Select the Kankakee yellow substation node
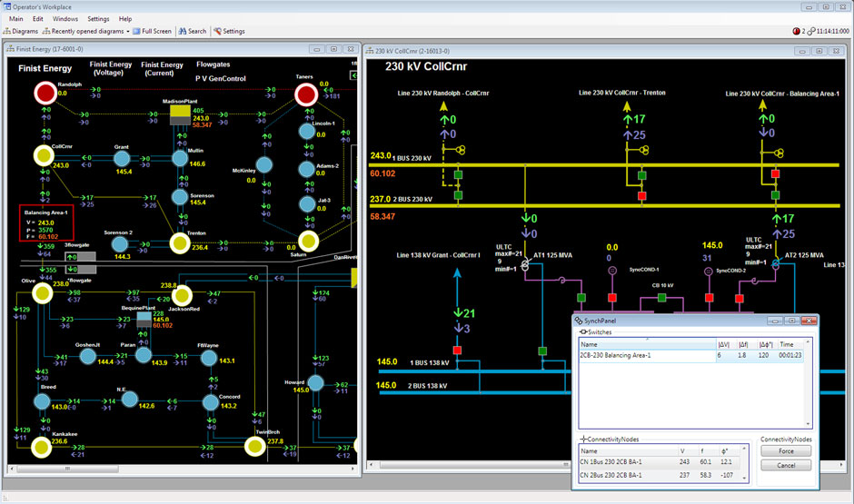 [x=41, y=448]
